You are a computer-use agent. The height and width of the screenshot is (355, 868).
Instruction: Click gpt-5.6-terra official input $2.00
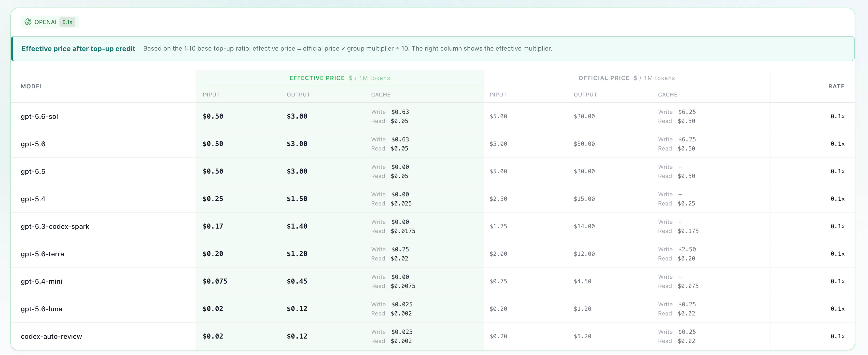(498, 254)
